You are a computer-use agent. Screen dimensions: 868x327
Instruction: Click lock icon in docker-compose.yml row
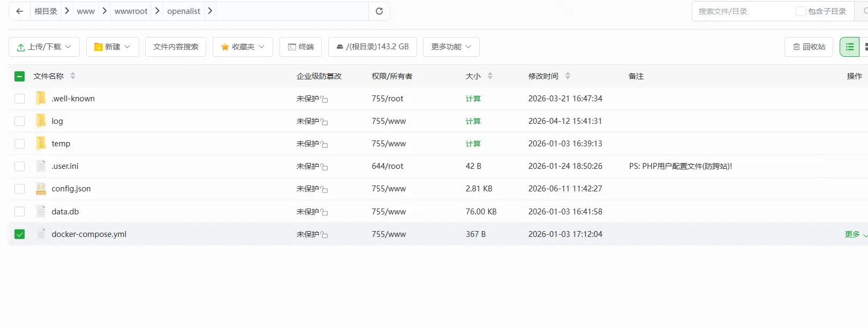(x=324, y=235)
